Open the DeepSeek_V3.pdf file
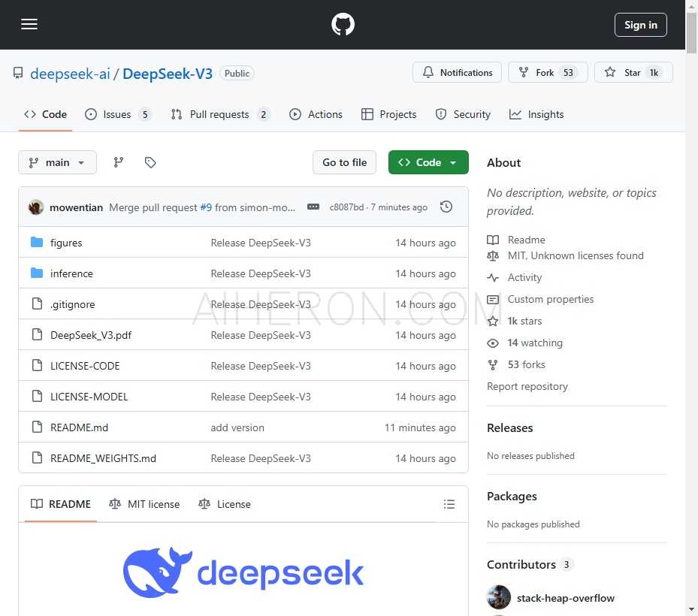Viewport: 698px width, 616px height. coord(91,335)
